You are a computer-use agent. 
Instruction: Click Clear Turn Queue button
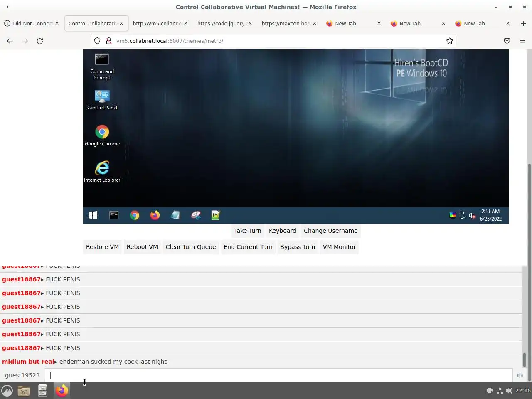191,247
